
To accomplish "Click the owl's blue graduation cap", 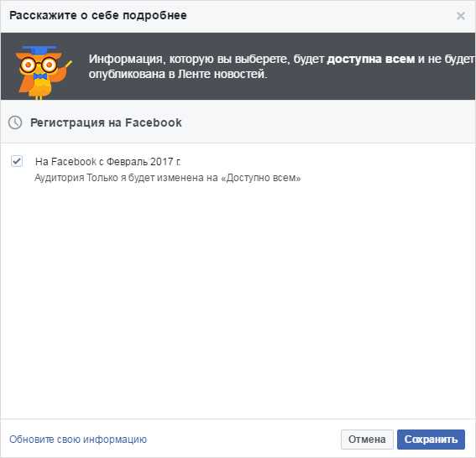I will [39, 48].
